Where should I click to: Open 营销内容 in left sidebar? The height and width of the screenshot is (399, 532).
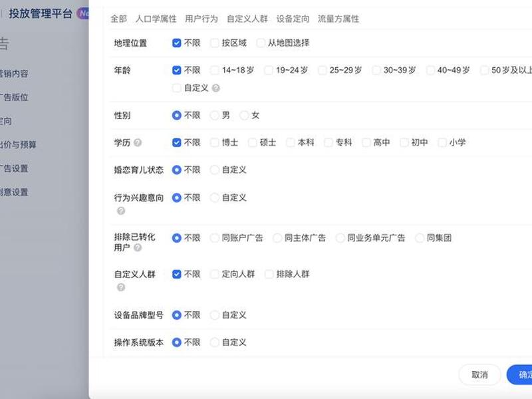[13, 74]
